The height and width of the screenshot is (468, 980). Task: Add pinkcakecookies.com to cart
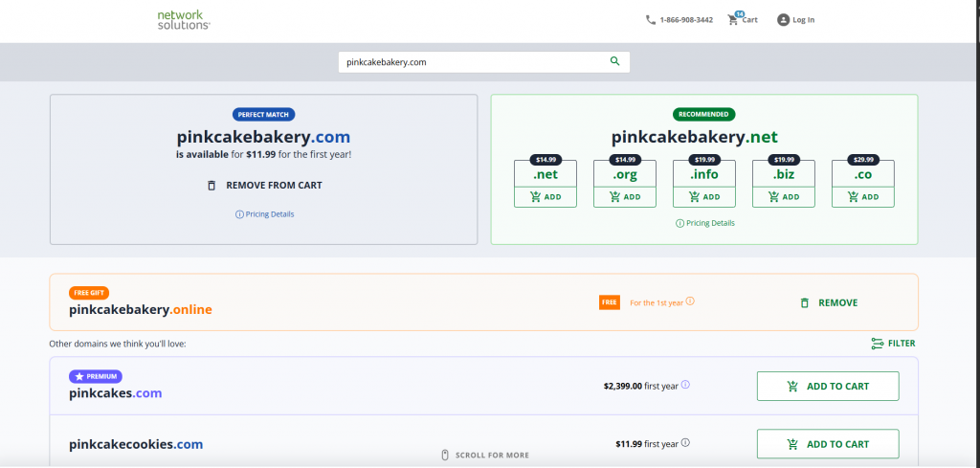[x=828, y=444]
